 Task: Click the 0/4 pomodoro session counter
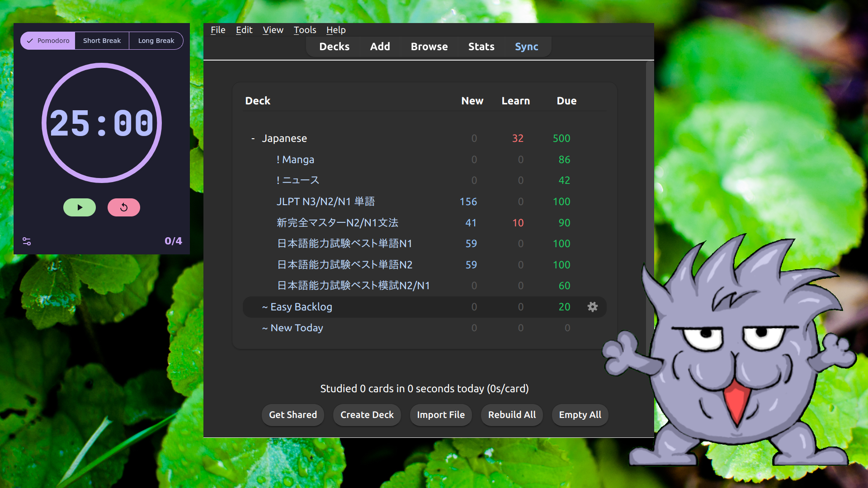173,241
